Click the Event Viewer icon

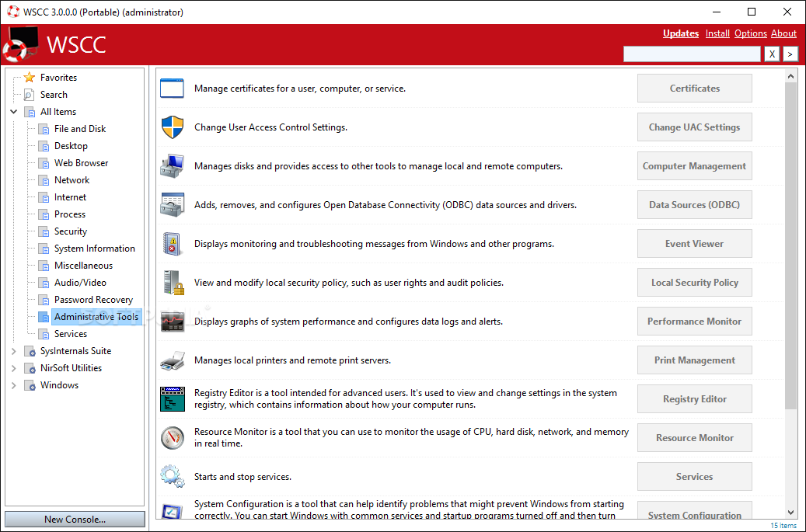point(172,244)
